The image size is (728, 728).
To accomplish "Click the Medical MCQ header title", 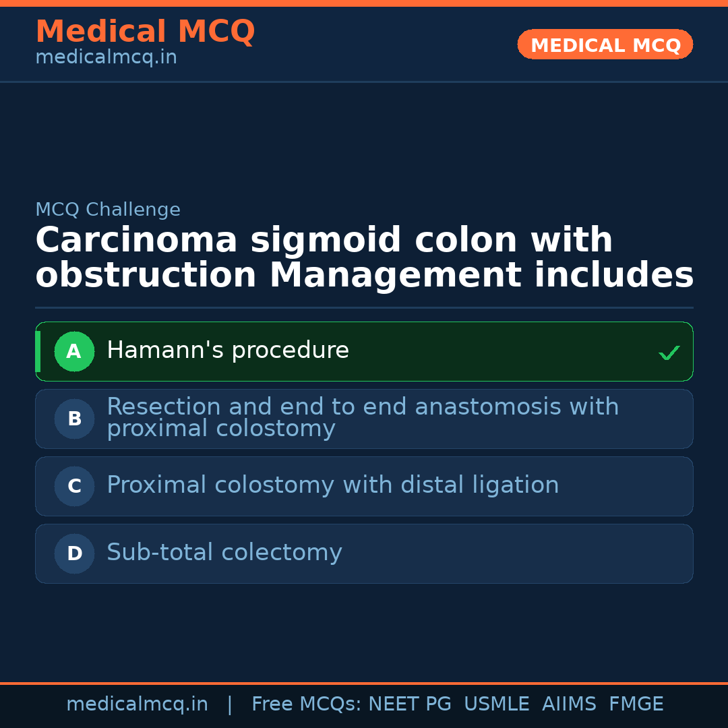I will (x=145, y=32).
